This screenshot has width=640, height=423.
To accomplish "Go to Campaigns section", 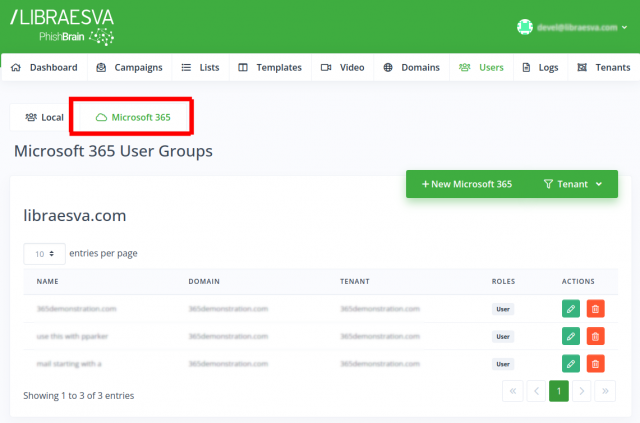I will (x=129, y=67).
